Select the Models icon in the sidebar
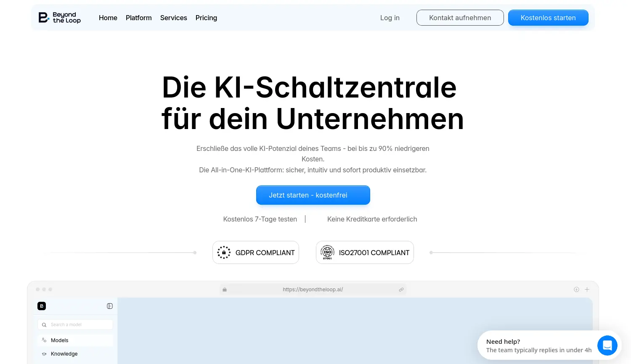631x364 pixels. [x=44, y=340]
